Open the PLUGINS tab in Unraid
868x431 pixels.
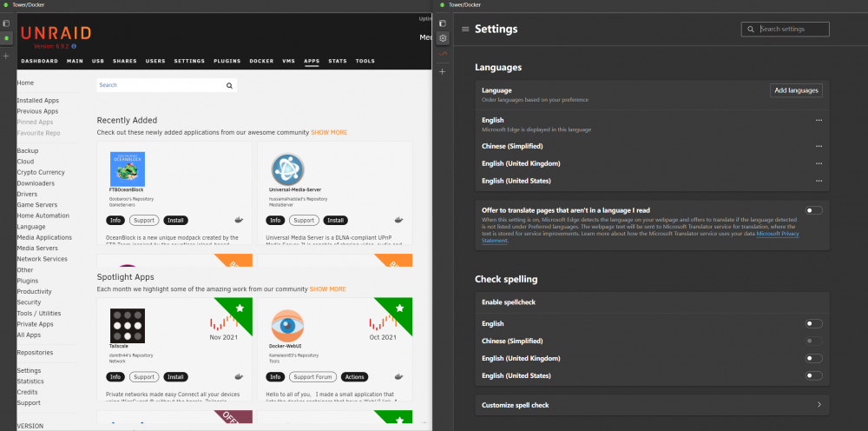pos(227,61)
